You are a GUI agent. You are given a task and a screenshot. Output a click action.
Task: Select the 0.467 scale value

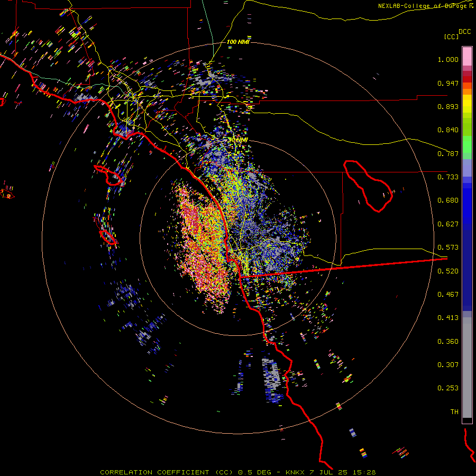(x=448, y=295)
